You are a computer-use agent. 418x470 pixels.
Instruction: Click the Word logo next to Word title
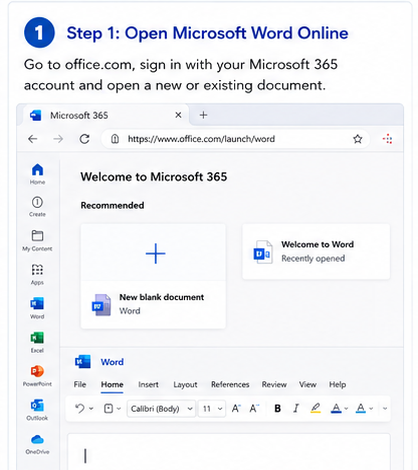(x=83, y=362)
